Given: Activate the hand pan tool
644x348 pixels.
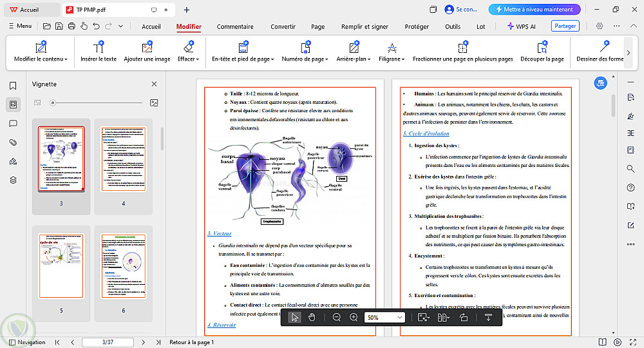Looking at the screenshot, I should [x=312, y=317].
